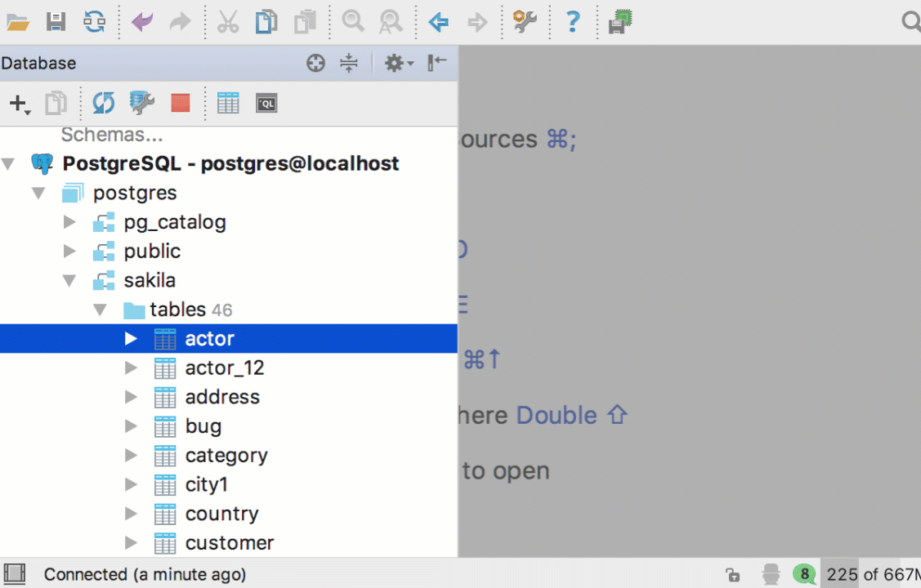Navigate forward with the gray right arrow
The width and height of the screenshot is (921, 588).
click(x=477, y=22)
